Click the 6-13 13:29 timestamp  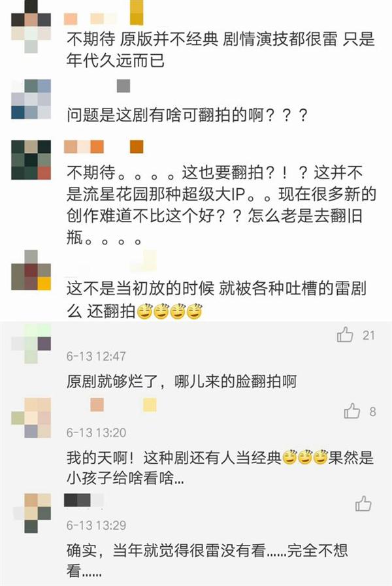[97, 525]
